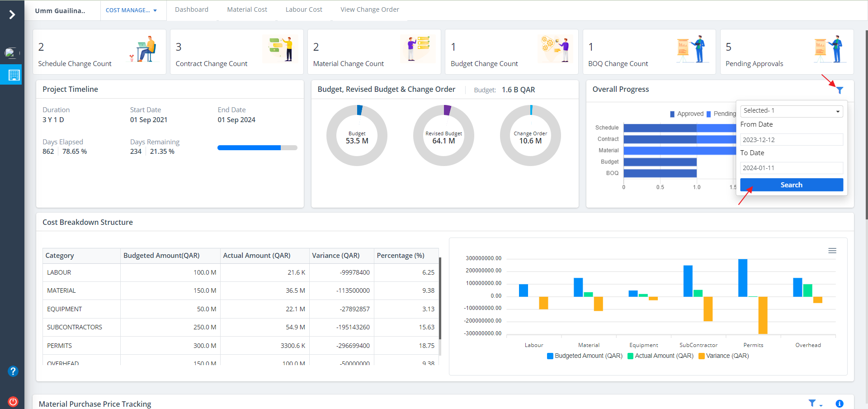Click the From Date input field
Viewport: 868px width, 409px height.
pyautogui.click(x=791, y=140)
